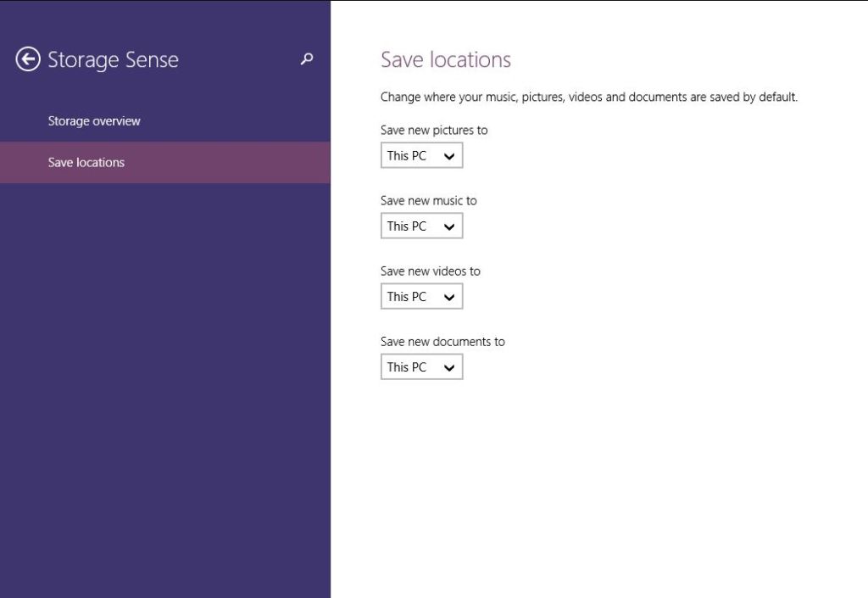Image resolution: width=868 pixels, height=598 pixels.
Task: Open search with the magnifier icon
Action: pos(307,59)
